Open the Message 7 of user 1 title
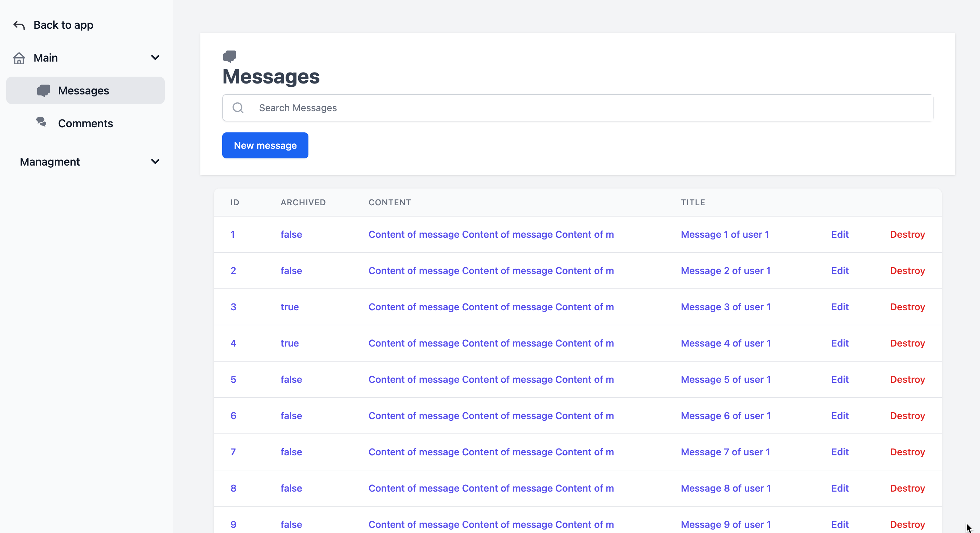The image size is (980, 533). point(725,452)
